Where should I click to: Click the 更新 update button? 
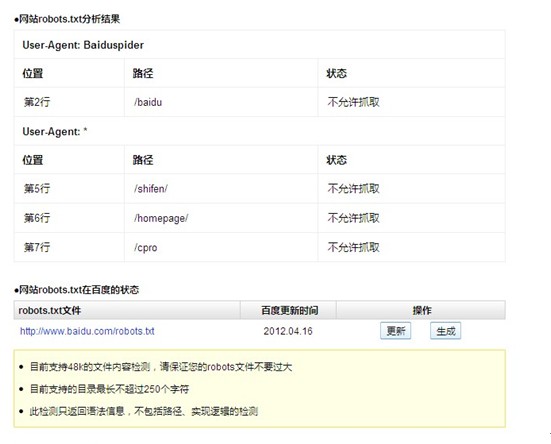tap(395, 331)
